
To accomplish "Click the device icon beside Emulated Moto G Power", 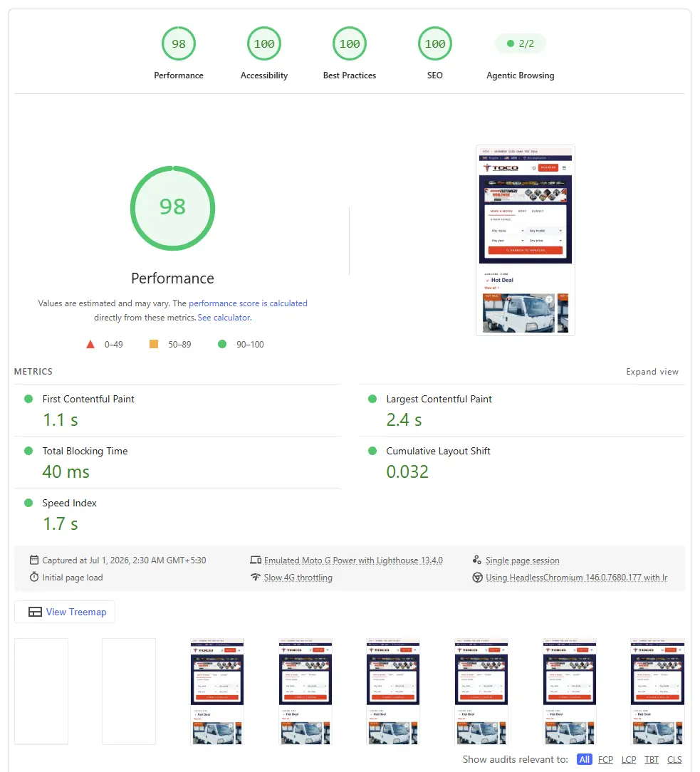I will coord(256,560).
